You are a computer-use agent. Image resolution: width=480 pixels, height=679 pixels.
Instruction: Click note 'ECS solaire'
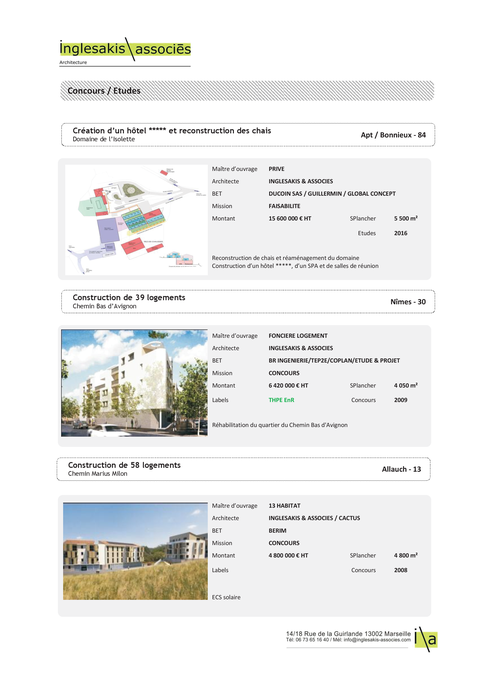click(x=226, y=597)
